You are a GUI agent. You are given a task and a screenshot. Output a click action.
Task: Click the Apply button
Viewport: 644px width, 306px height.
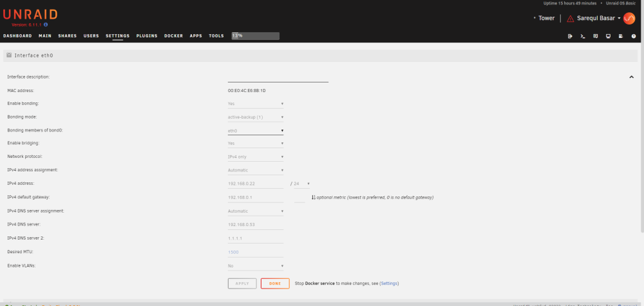pyautogui.click(x=242, y=283)
